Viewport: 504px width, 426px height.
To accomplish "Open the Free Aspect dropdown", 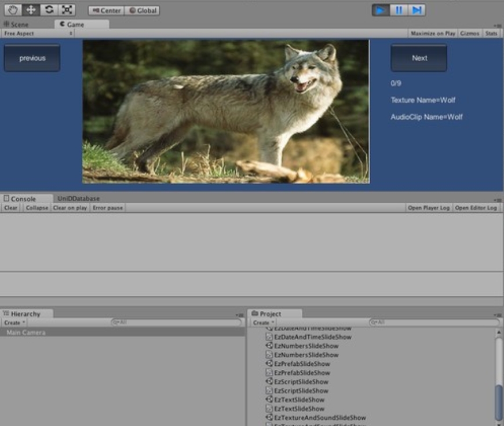I will (38, 34).
